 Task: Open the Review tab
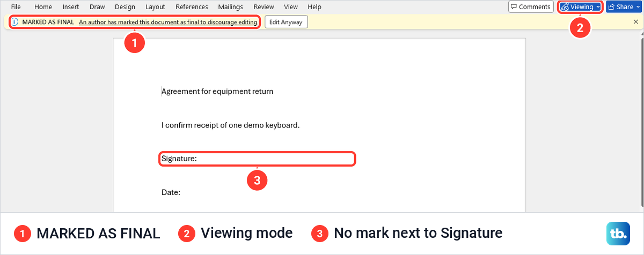(264, 7)
